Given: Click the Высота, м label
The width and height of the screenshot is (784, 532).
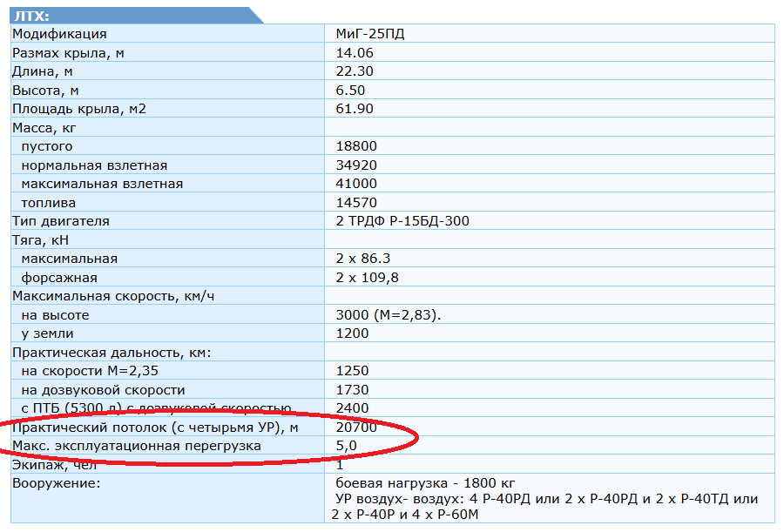Looking at the screenshot, I should click(45, 91).
